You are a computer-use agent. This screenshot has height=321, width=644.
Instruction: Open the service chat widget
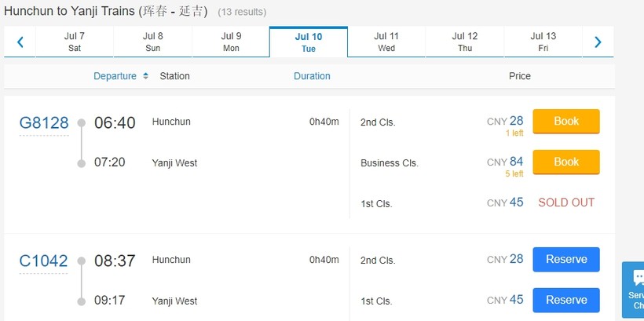(x=634, y=289)
